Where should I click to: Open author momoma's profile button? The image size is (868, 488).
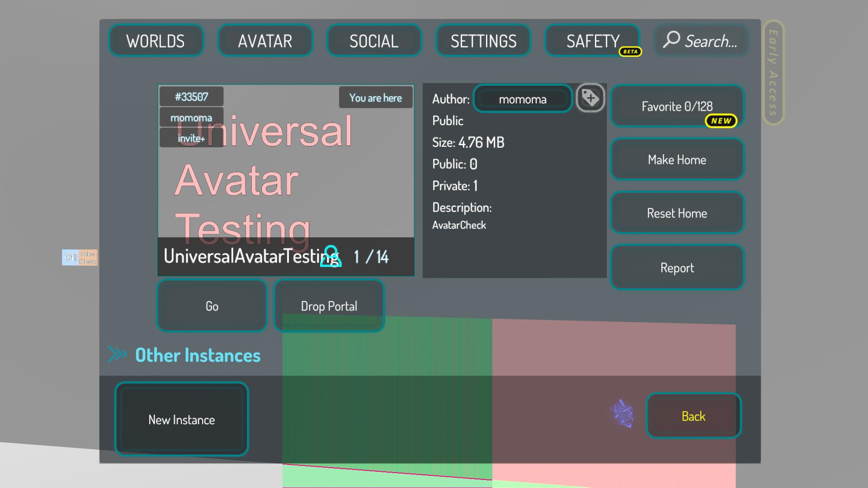coord(523,99)
